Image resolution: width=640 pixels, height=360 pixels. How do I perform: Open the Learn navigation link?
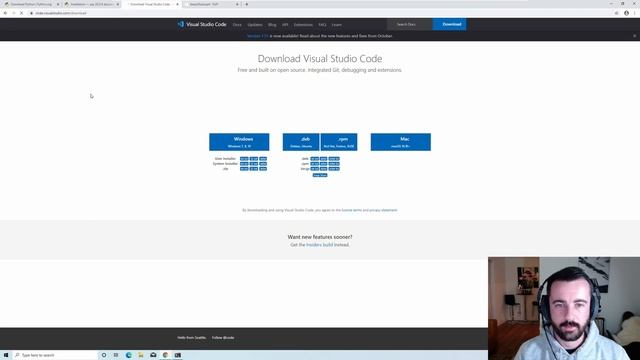point(337,25)
